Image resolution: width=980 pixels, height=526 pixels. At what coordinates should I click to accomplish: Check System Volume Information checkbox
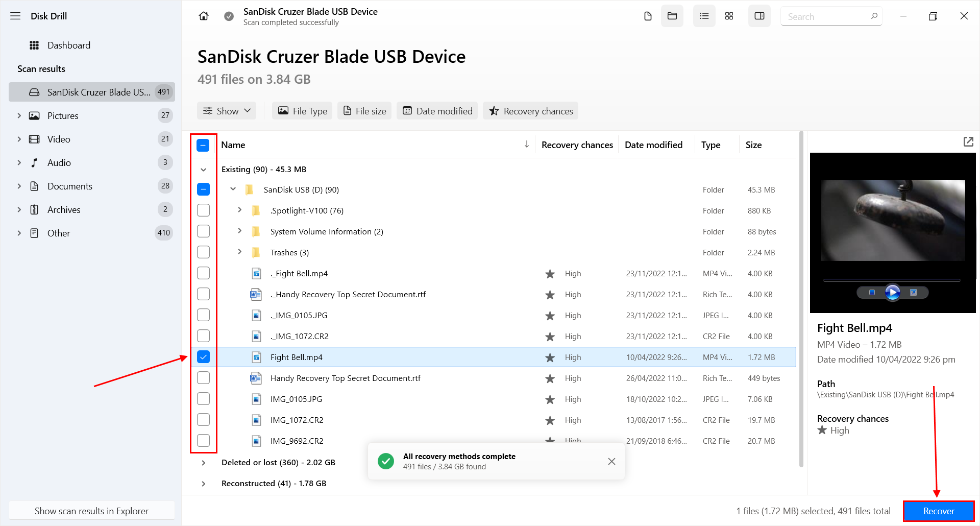[x=203, y=231]
